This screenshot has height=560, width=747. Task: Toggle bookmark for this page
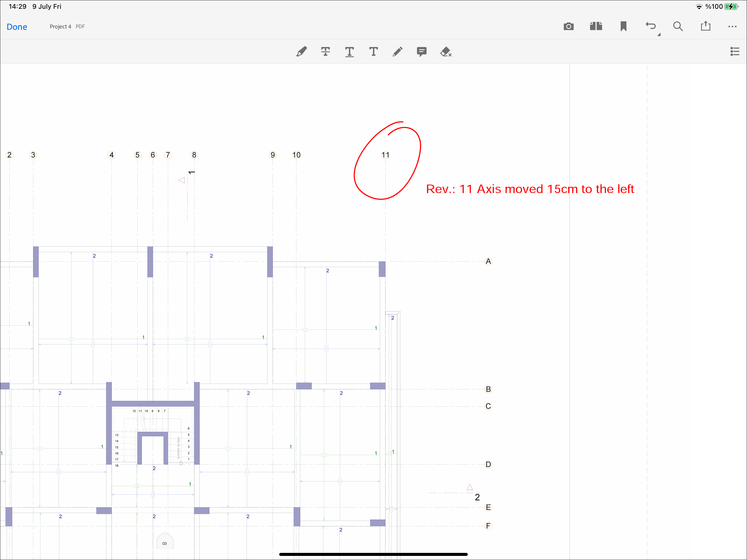coord(623,26)
